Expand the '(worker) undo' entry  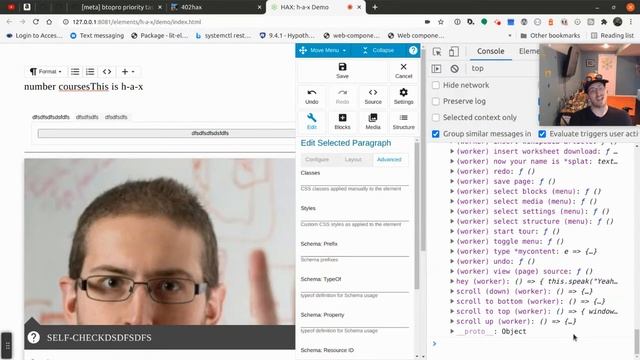(x=452, y=261)
